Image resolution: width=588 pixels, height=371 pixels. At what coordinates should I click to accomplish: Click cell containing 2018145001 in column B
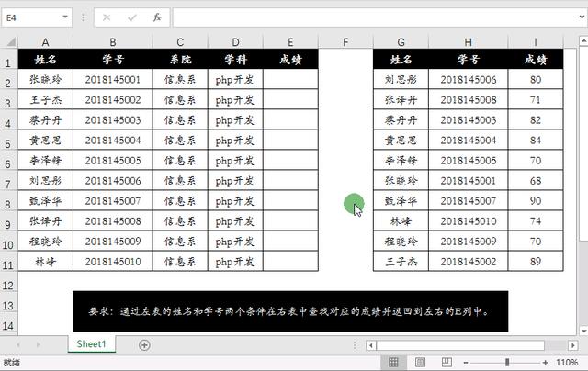(x=112, y=80)
